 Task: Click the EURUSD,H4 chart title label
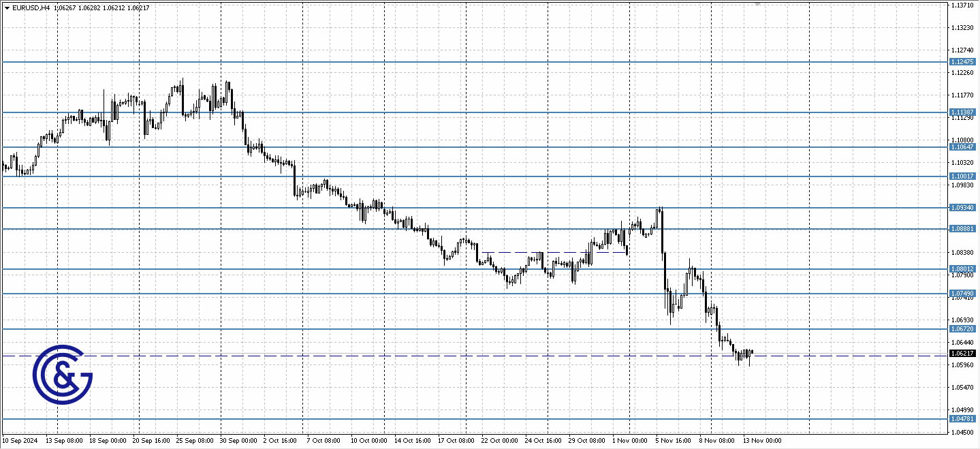31,7
